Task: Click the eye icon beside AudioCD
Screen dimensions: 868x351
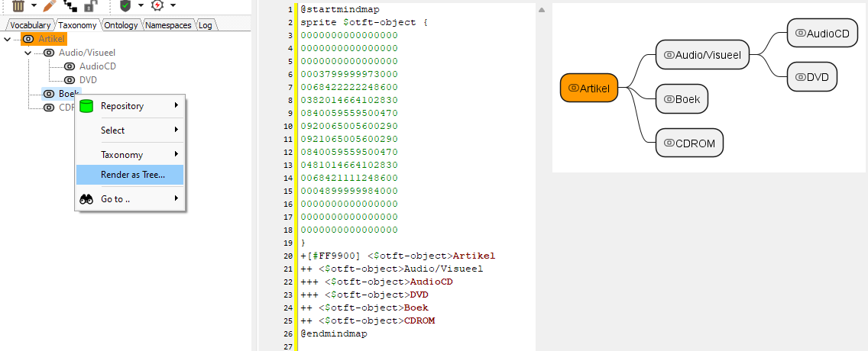Action: pyautogui.click(x=69, y=66)
